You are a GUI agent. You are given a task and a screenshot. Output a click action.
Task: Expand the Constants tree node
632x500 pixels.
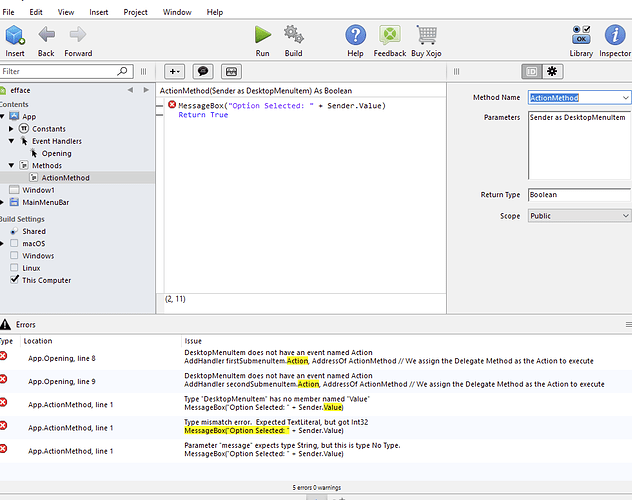pyautogui.click(x=11, y=129)
